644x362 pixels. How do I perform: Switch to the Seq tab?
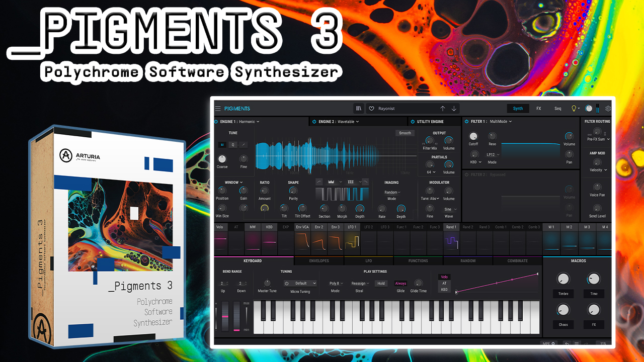click(558, 109)
